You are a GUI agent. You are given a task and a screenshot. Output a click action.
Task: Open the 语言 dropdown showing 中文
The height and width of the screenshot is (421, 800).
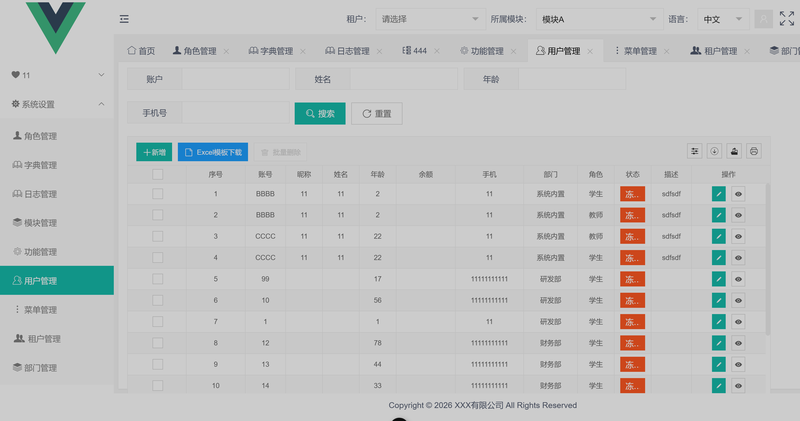coord(722,19)
